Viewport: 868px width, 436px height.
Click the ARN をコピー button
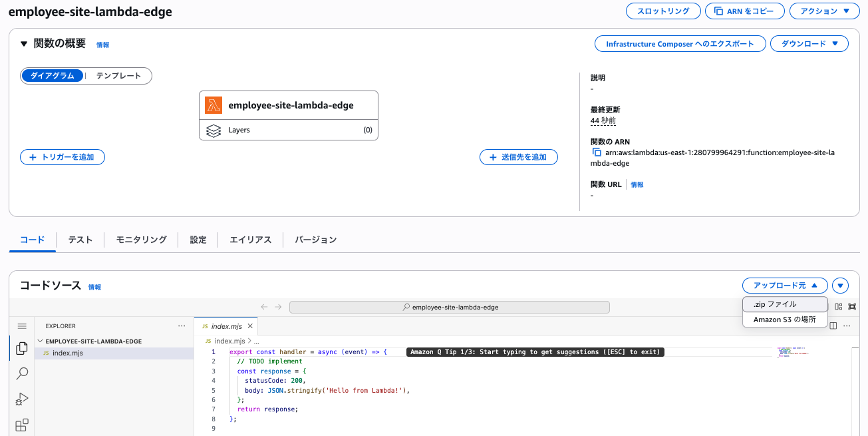tap(745, 11)
